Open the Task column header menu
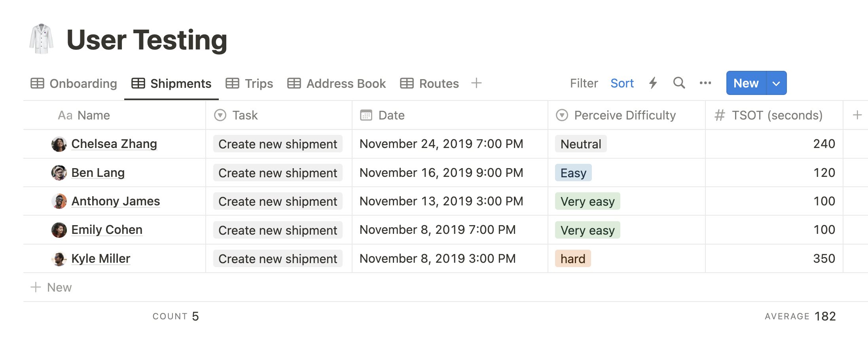 (245, 115)
